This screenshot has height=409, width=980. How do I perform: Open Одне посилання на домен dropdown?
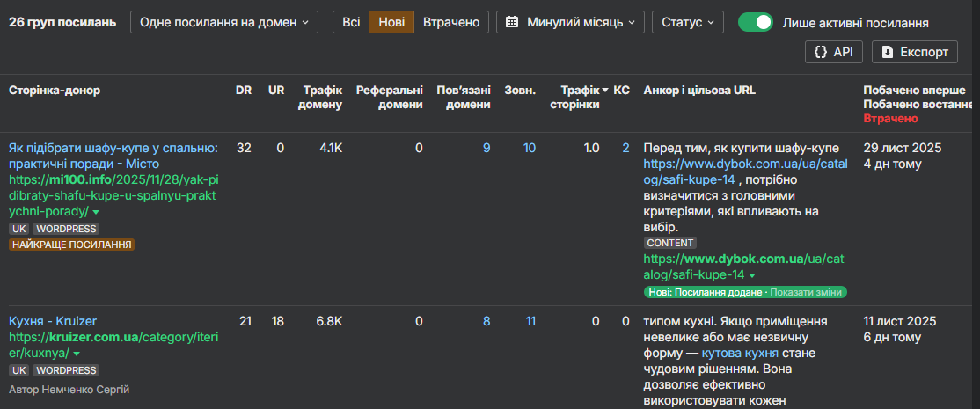224,22
